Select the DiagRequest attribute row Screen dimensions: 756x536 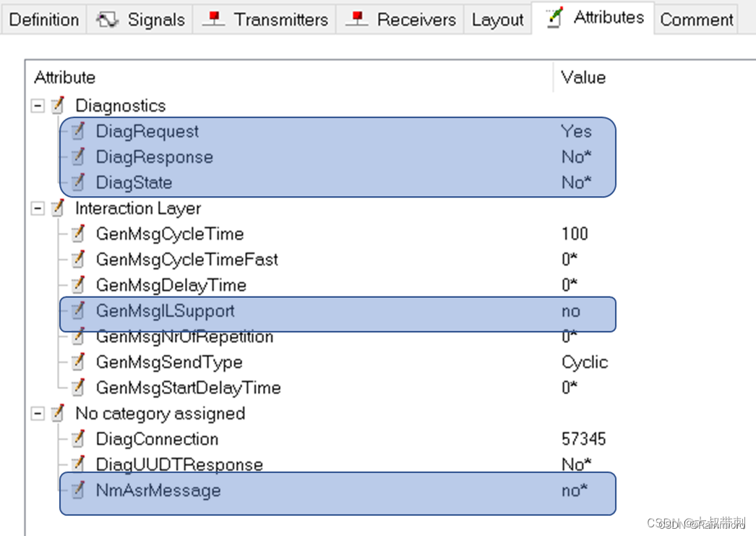point(147,131)
